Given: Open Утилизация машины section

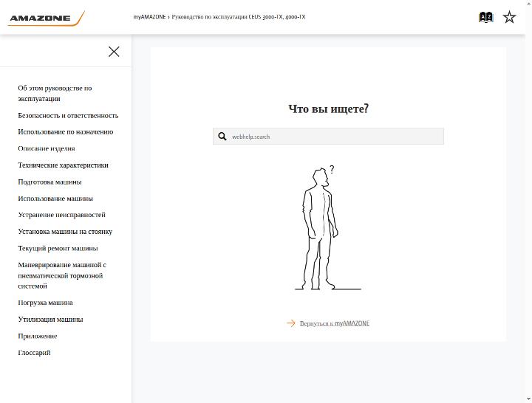Looking at the screenshot, I should pyautogui.click(x=50, y=320).
